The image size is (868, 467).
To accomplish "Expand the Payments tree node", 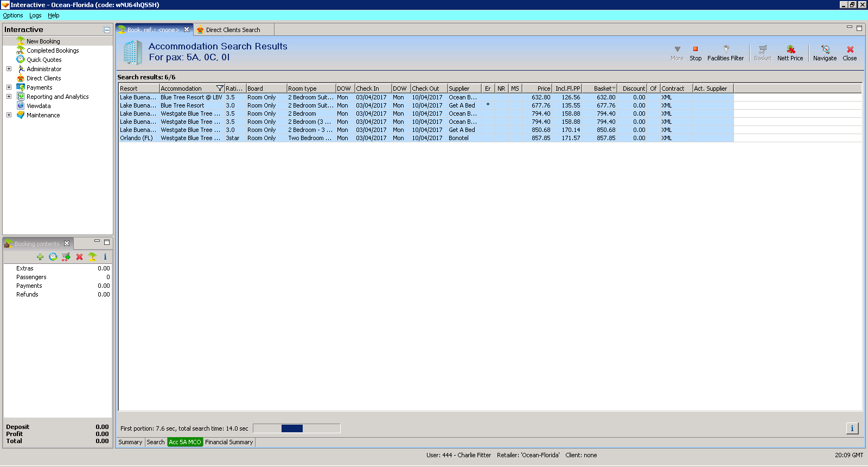I will click(9, 87).
